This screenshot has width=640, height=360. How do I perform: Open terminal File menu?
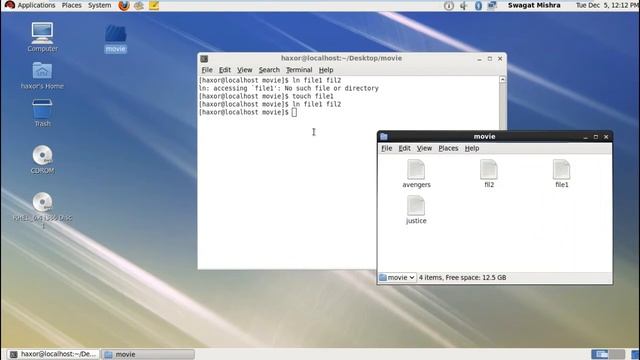click(207, 70)
